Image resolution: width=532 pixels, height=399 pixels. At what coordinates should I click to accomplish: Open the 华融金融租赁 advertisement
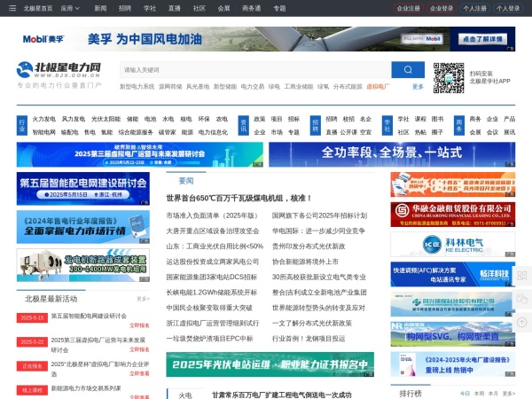(453, 215)
